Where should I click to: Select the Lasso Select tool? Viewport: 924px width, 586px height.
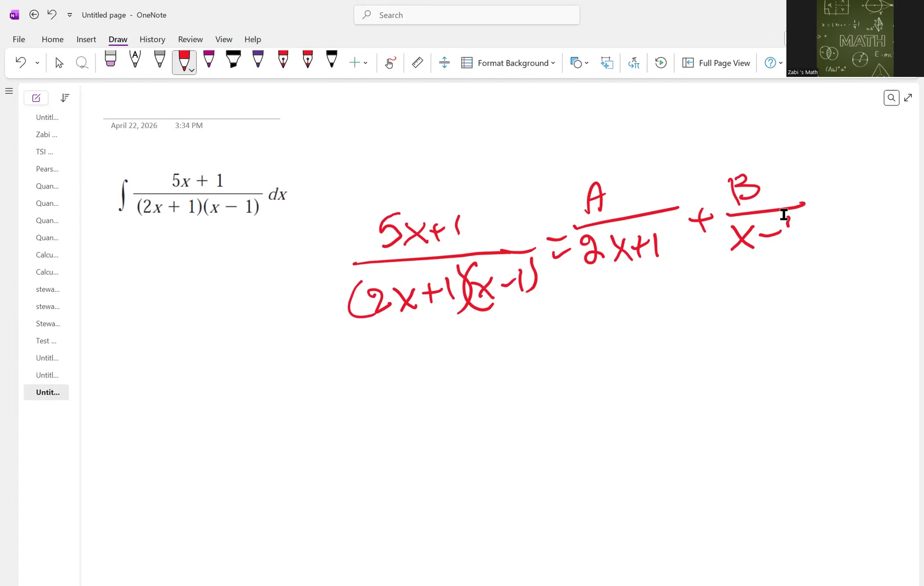pos(82,62)
